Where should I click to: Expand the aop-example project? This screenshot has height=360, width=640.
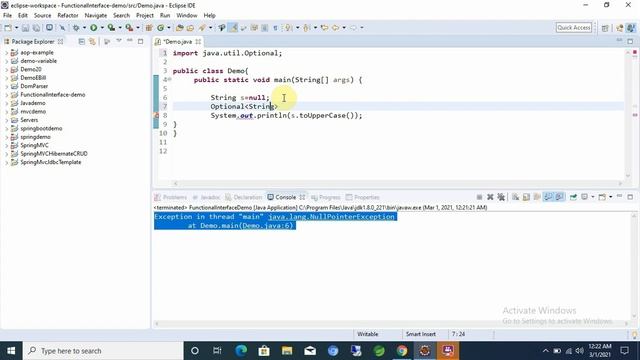click(x=7, y=53)
